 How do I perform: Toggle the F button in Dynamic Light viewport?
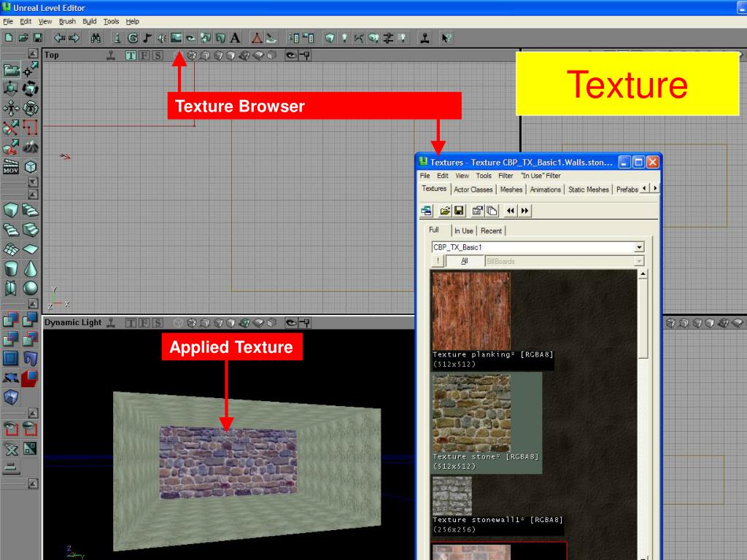(144, 323)
